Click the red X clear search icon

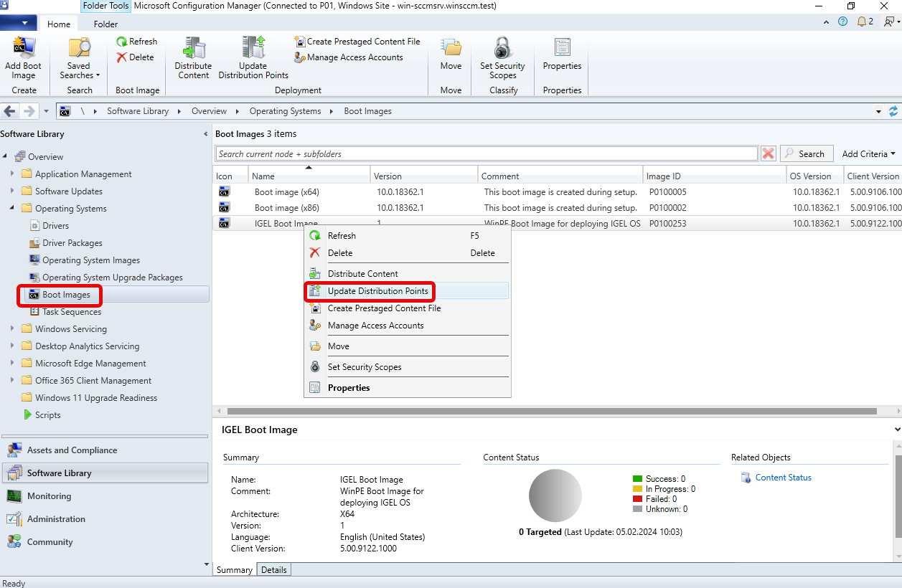[x=769, y=154]
